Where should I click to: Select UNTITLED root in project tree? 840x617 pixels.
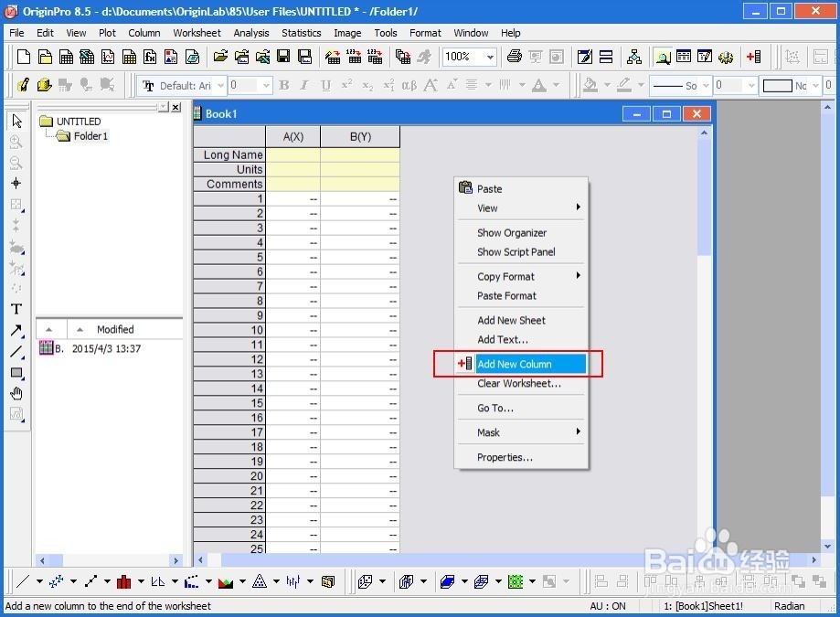(79, 122)
